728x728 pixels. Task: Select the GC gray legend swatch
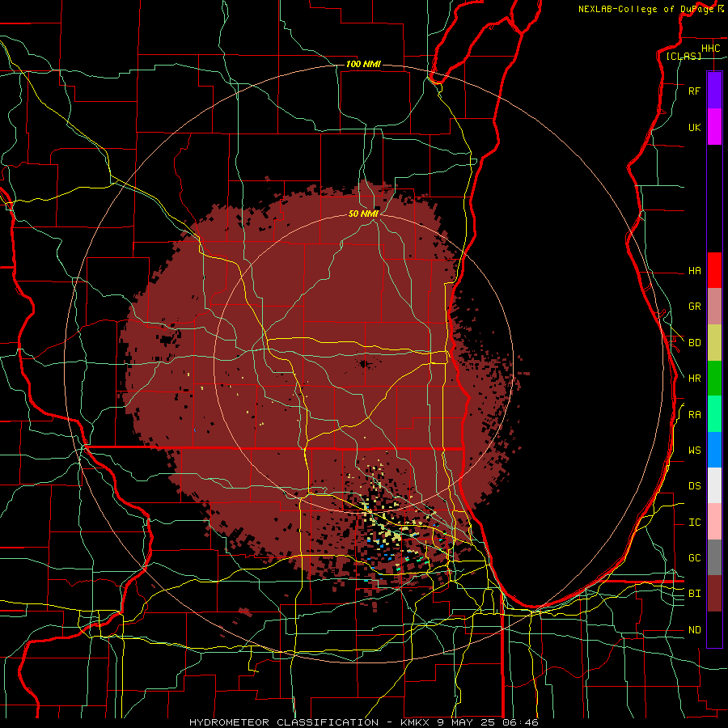tap(714, 557)
